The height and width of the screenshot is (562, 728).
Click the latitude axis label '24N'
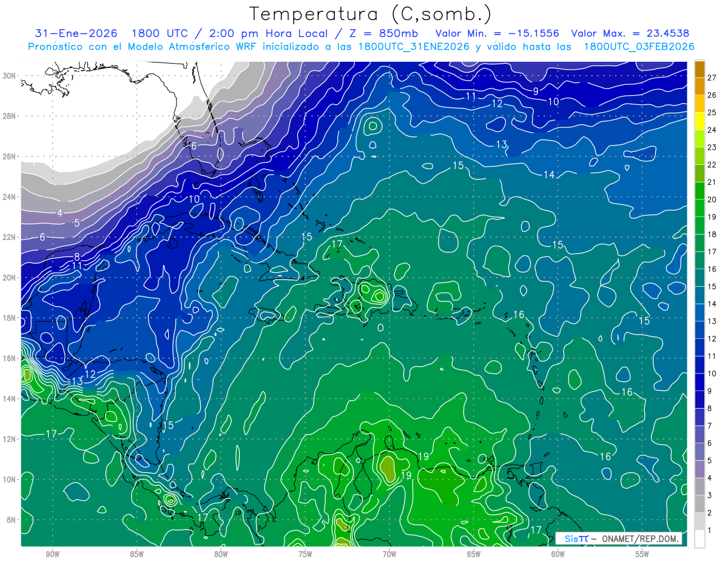tap(10, 196)
